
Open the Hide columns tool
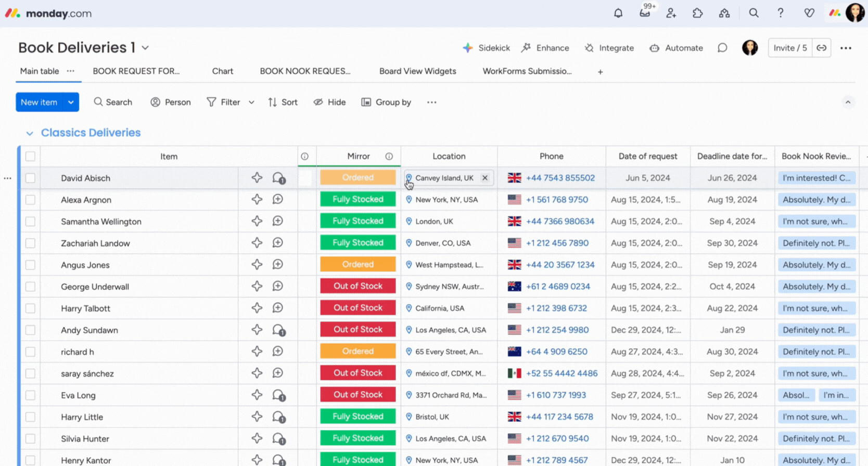click(330, 102)
